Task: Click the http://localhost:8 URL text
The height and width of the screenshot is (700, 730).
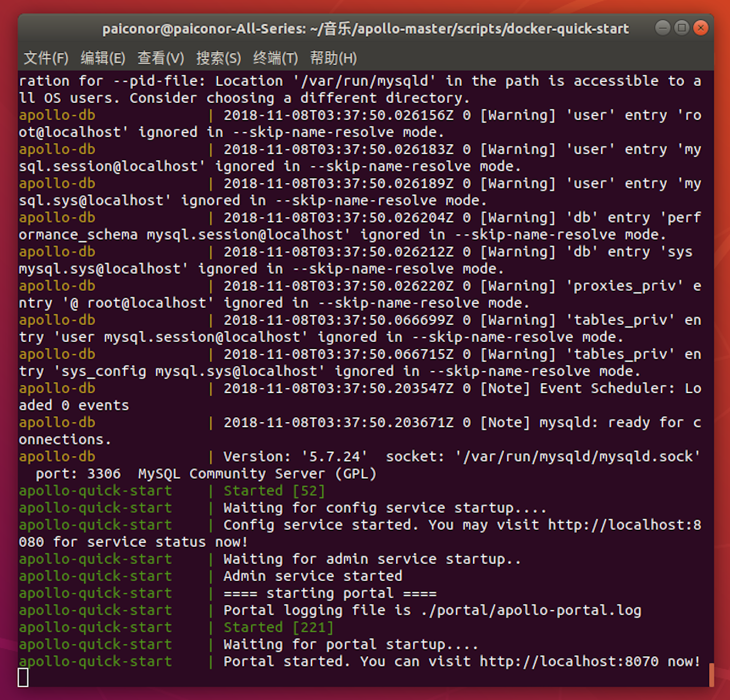Action: point(625,525)
